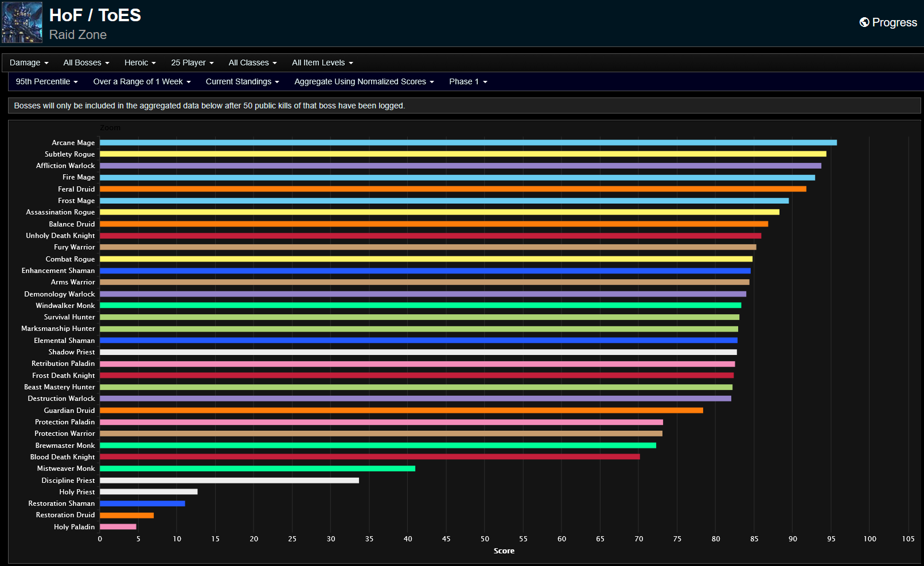
Task: Click the Holy Paladin bar
Action: click(x=118, y=526)
